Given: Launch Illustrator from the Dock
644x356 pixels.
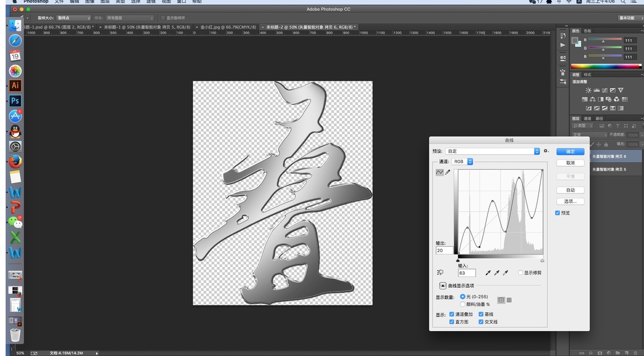Looking at the screenshot, I should (x=15, y=85).
